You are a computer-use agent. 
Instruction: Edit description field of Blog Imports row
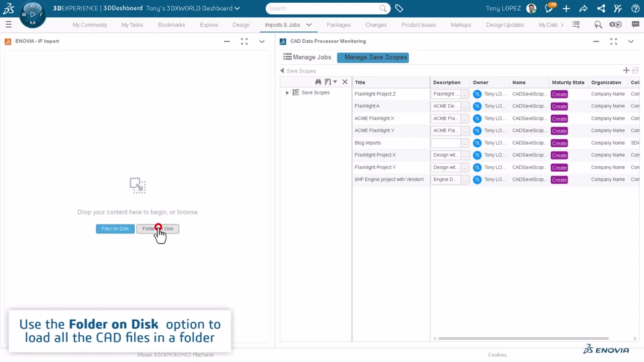445,143
